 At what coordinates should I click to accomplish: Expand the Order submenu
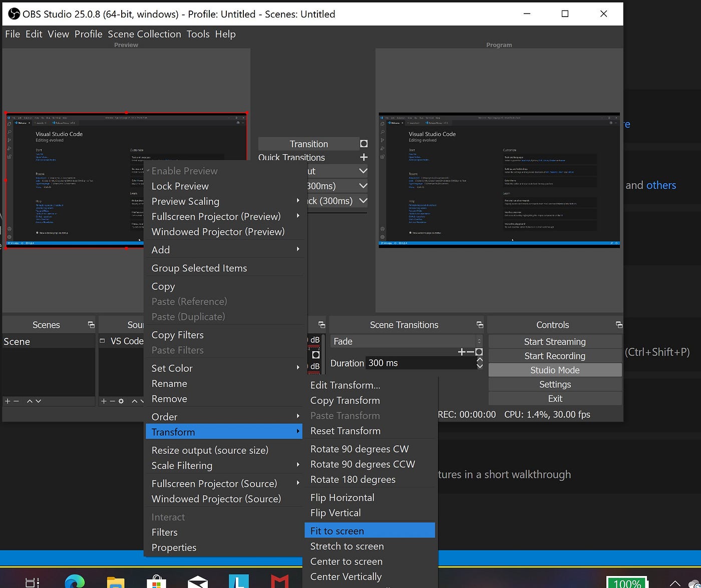pos(224,417)
